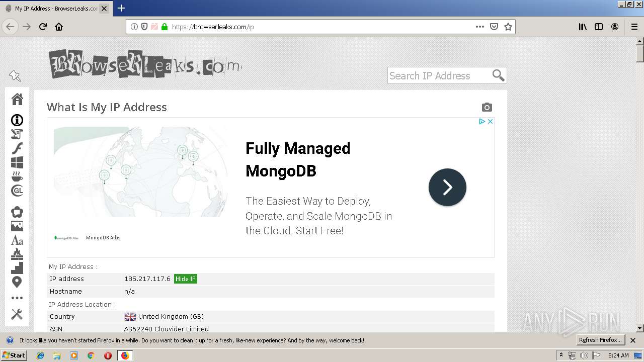This screenshot has height=362, width=644.
Task: Click the AdChoices triangle icon on the ad
Action: click(x=481, y=122)
